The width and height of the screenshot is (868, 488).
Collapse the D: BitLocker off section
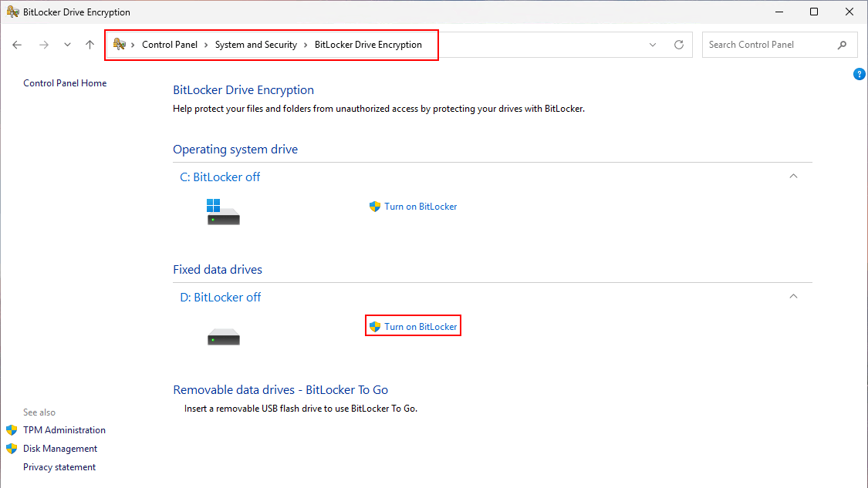pos(793,296)
